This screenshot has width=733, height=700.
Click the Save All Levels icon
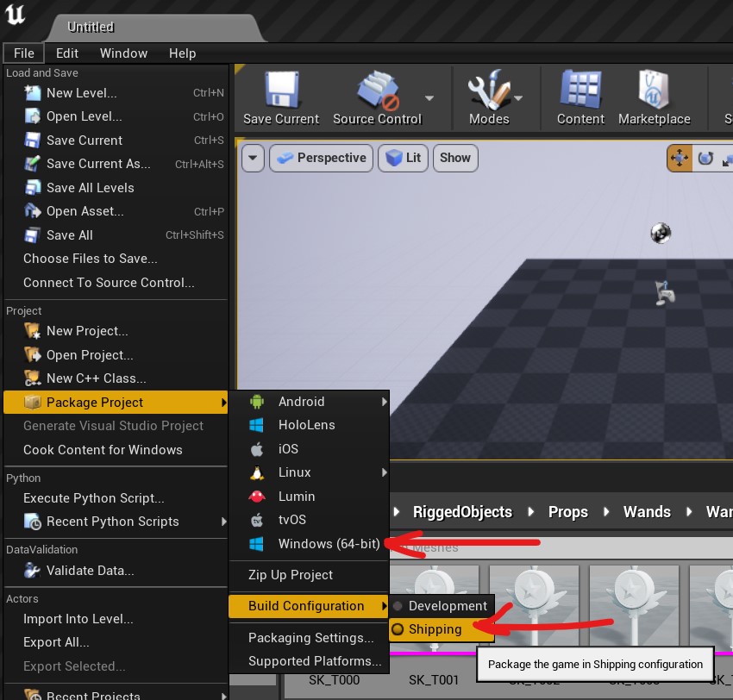[x=32, y=187]
